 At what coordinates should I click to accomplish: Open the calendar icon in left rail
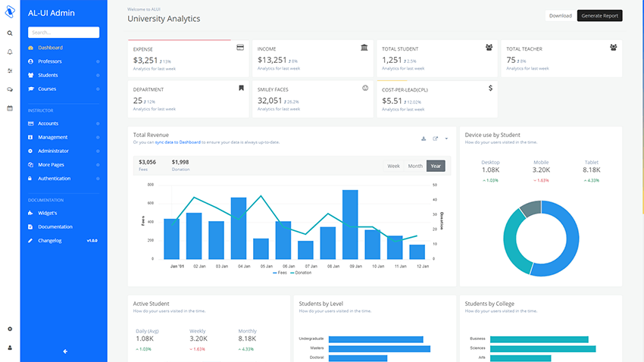pos(10,108)
